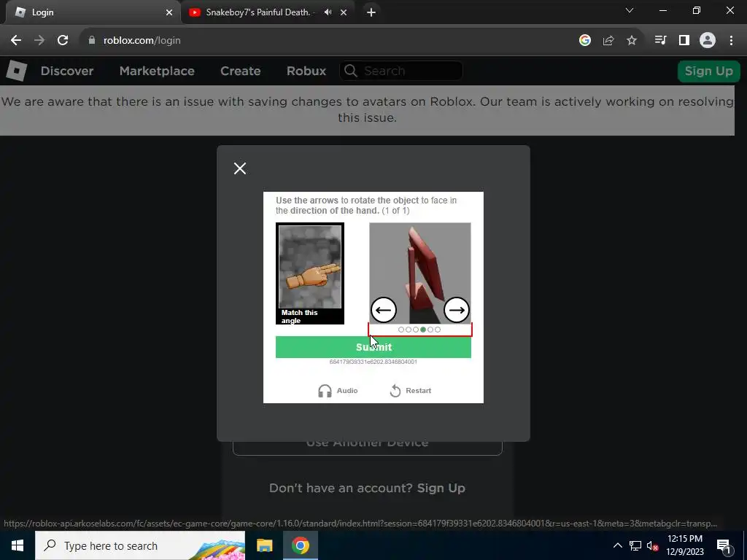Mute the YouTube tab audio icon
The image size is (747, 560).
click(x=328, y=12)
